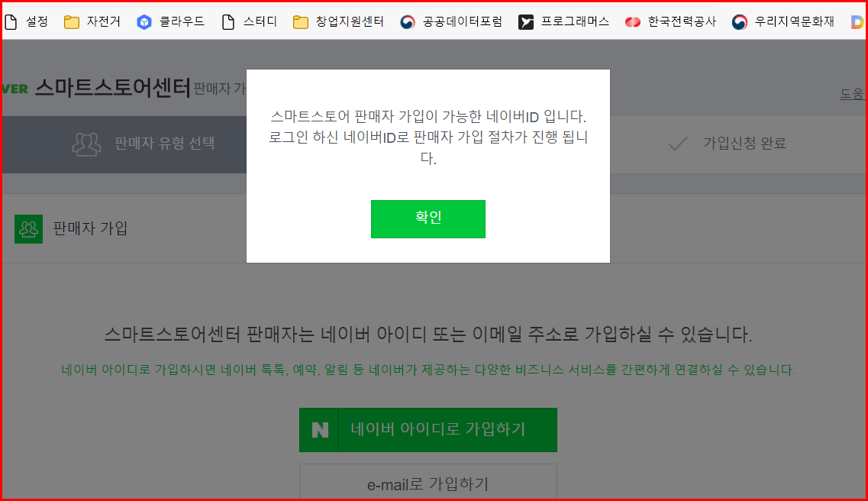
Task: Click the 스마트스토어센터 logo title
Action: (x=112, y=88)
